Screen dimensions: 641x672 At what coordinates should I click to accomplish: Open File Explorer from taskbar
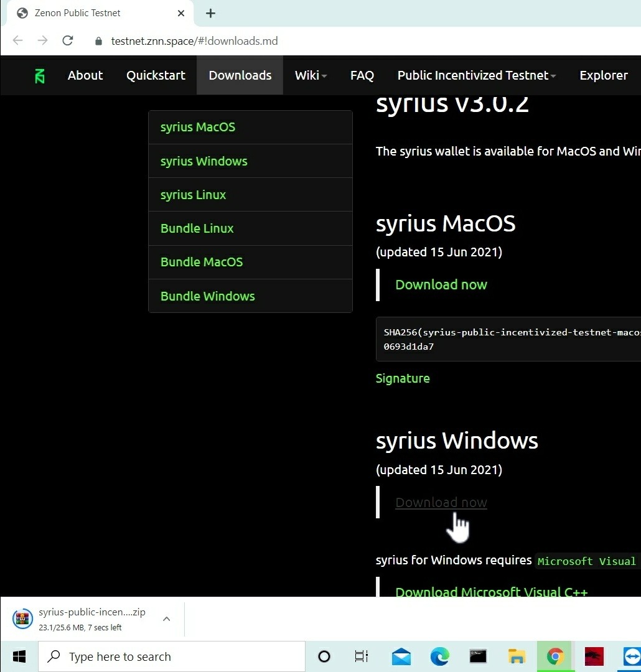[x=517, y=656]
